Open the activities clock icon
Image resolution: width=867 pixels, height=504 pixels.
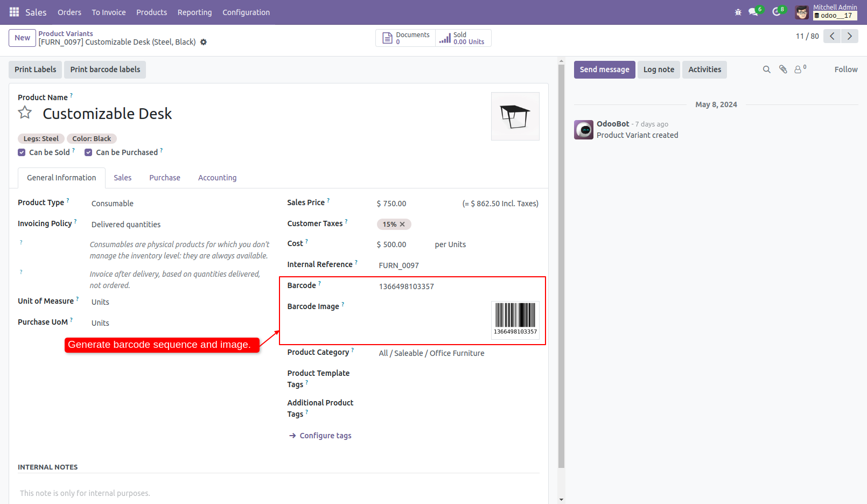pos(776,12)
